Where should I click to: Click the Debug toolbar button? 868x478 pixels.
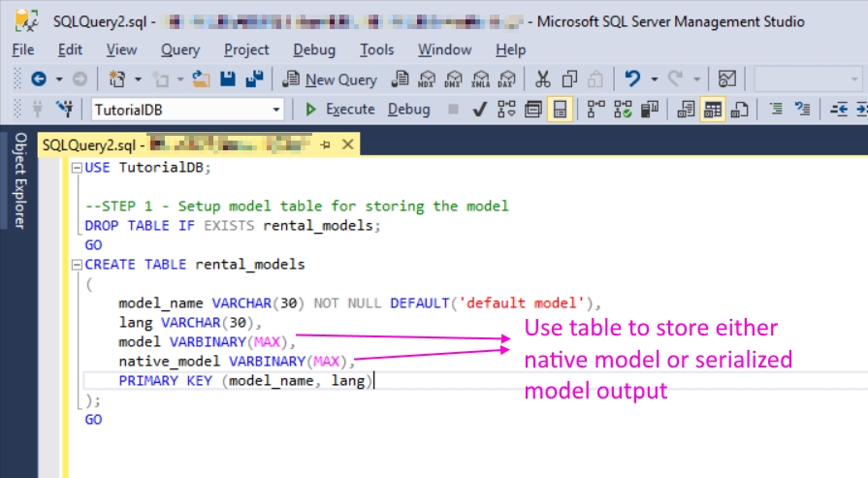click(x=408, y=109)
